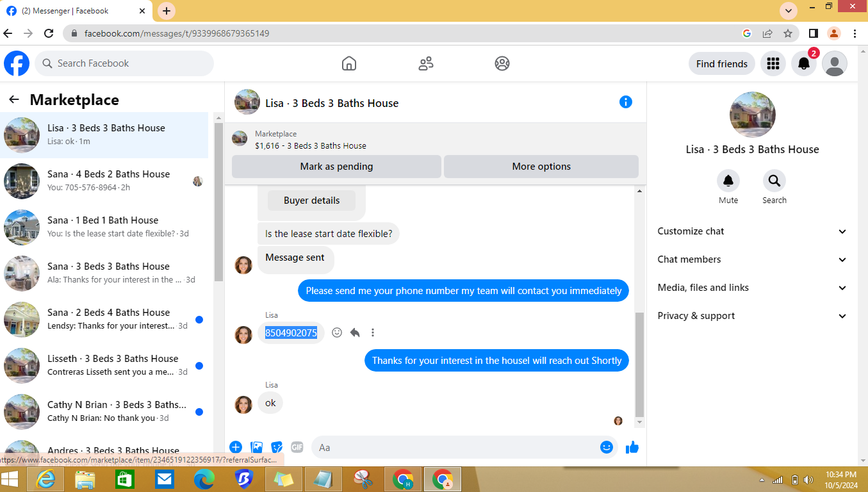The height and width of the screenshot is (492, 868).
Task: Click the Aa message input box
Action: (x=464, y=447)
